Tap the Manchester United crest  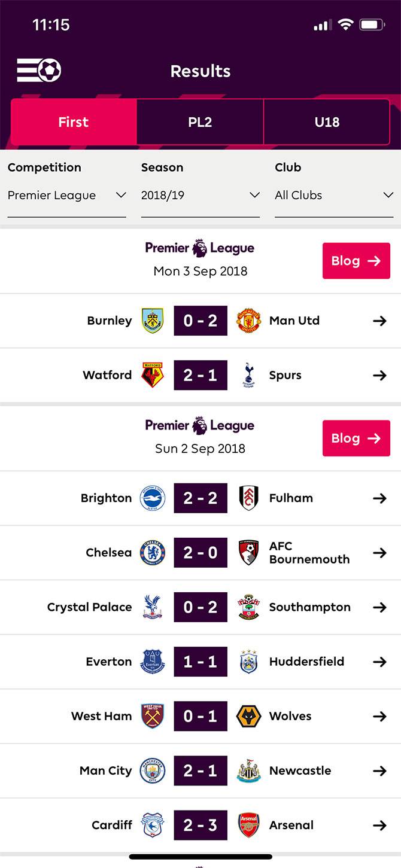(x=248, y=321)
